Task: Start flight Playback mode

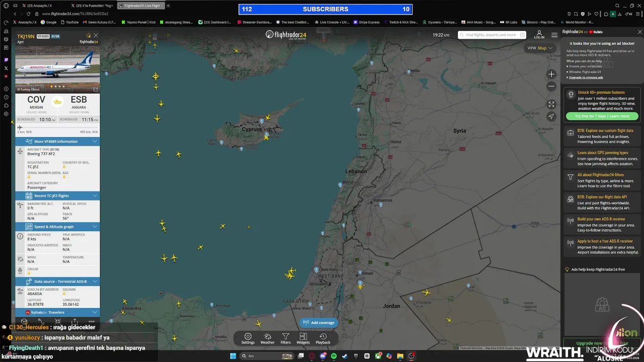Action: (323, 338)
